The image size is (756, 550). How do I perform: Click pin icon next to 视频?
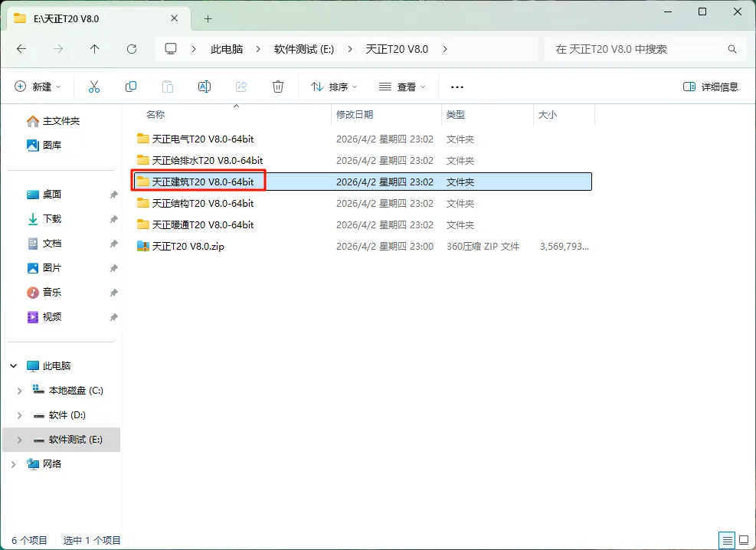coord(114,317)
